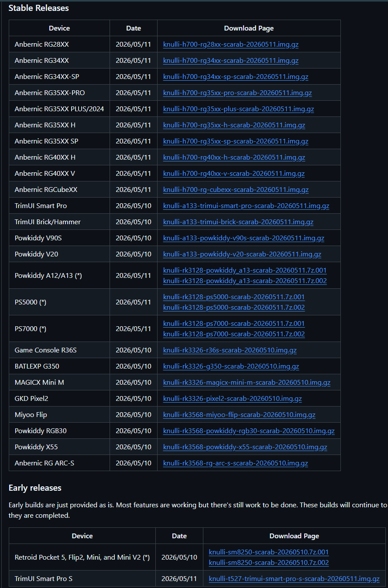Select the Stable Releases heading

click(x=39, y=8)
